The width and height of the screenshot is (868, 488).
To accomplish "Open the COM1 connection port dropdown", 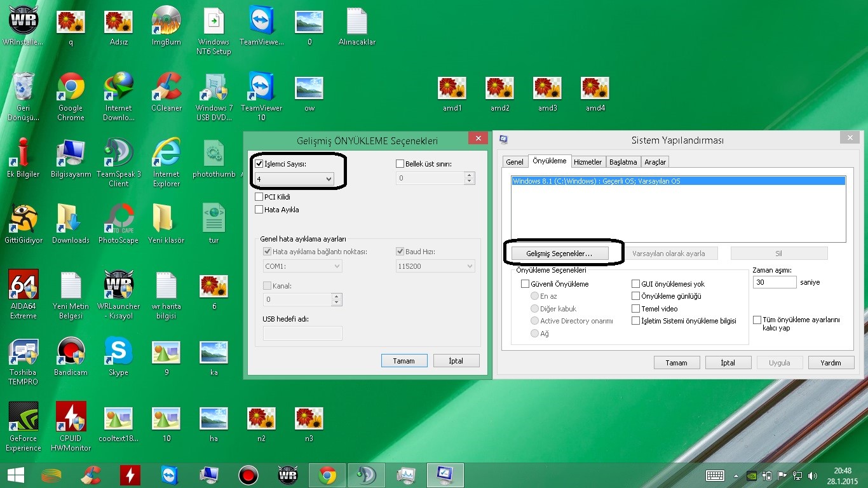I will tap(302, 266).
